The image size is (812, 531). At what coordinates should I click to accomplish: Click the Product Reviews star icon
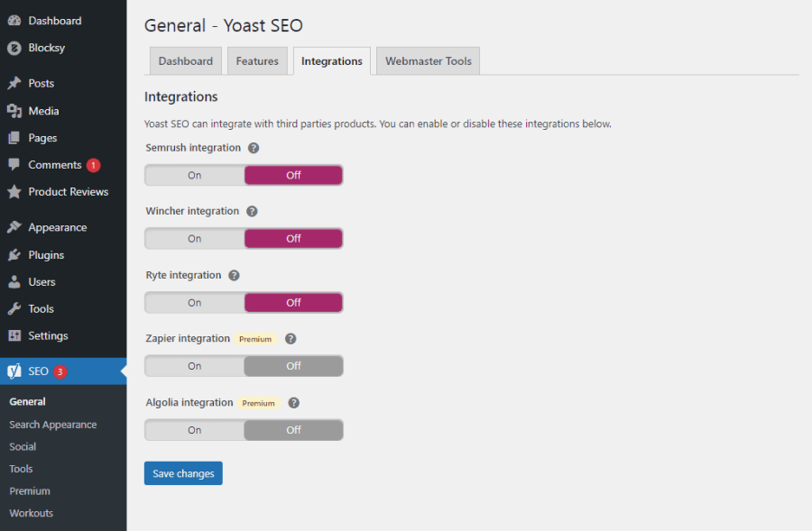point(14,191)
